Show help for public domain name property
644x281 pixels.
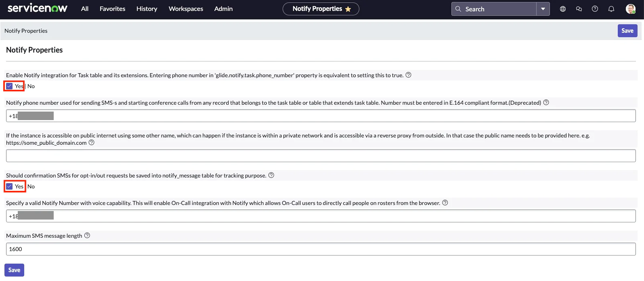click(x=92, y=142)
